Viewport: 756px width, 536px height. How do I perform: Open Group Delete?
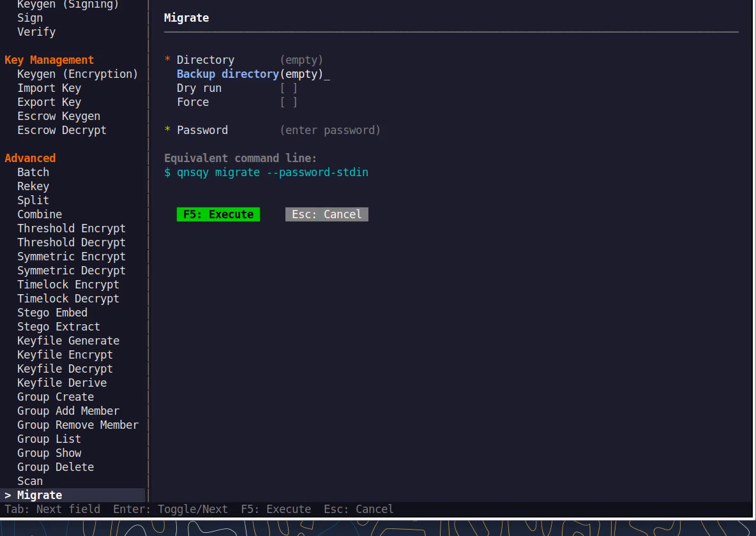tap(56, 466)
